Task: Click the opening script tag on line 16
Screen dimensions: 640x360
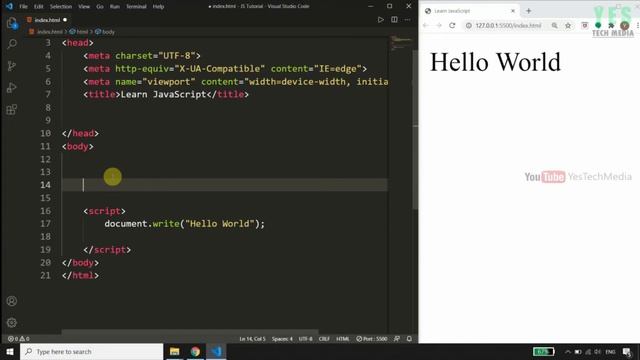Action: point(104,211)
